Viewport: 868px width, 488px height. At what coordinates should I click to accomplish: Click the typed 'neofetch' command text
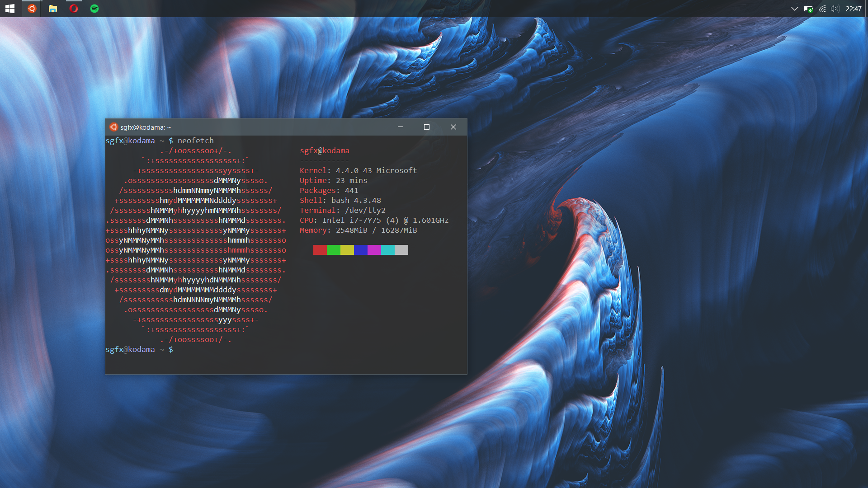(x=196, y=141)
